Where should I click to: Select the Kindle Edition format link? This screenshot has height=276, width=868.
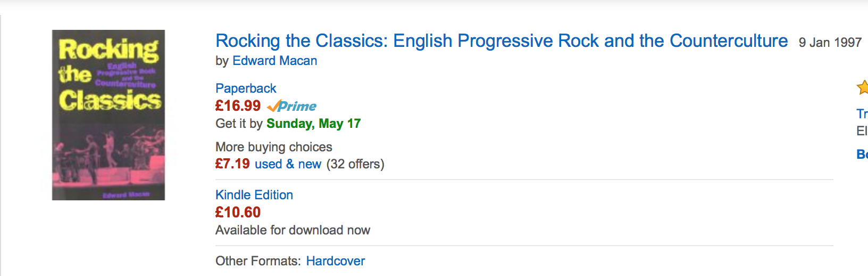click(x=254, y=195)
